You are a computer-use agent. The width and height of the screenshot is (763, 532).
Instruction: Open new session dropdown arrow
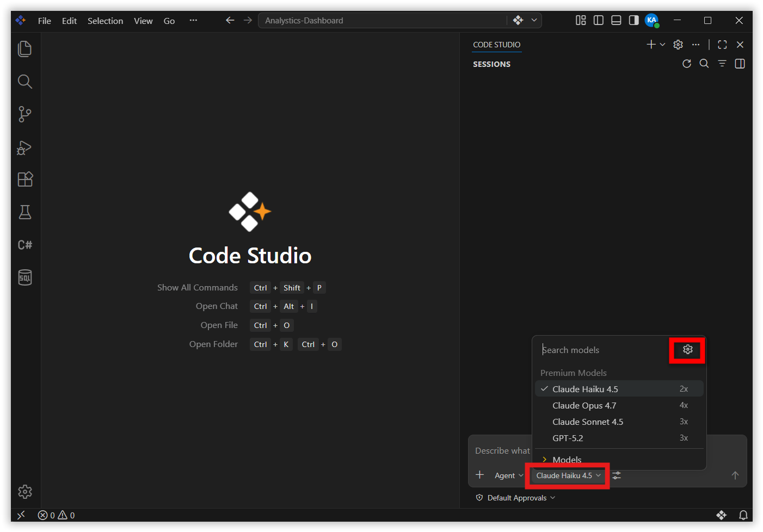pyautogui.click(x=662, y=45)
